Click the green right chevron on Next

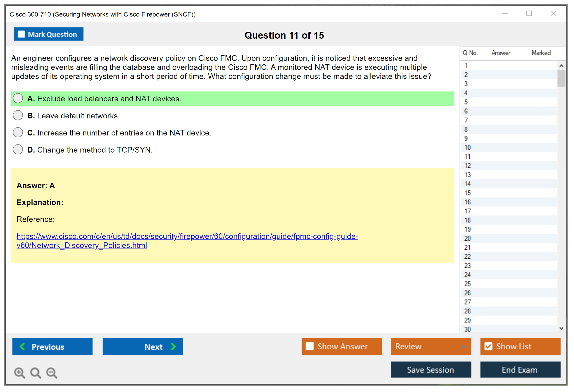[173, 346]
